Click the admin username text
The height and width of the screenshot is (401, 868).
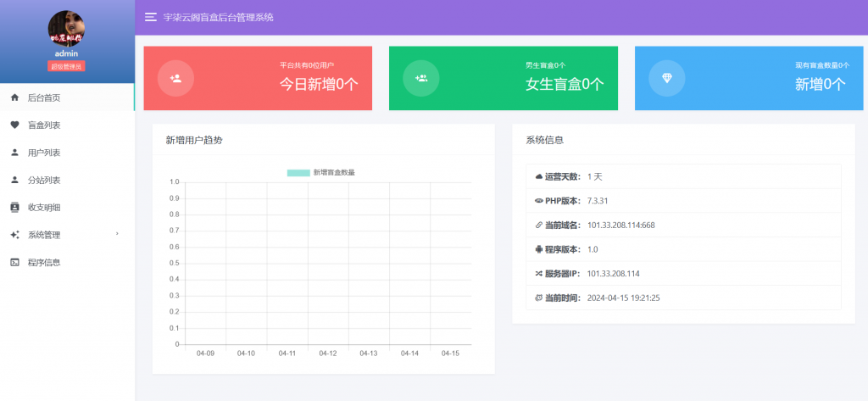pos(66,53)
